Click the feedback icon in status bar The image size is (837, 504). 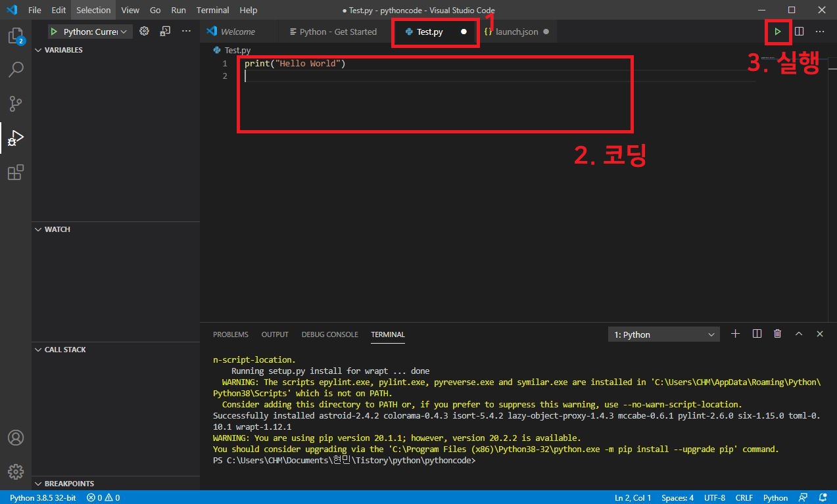[803, 497]
